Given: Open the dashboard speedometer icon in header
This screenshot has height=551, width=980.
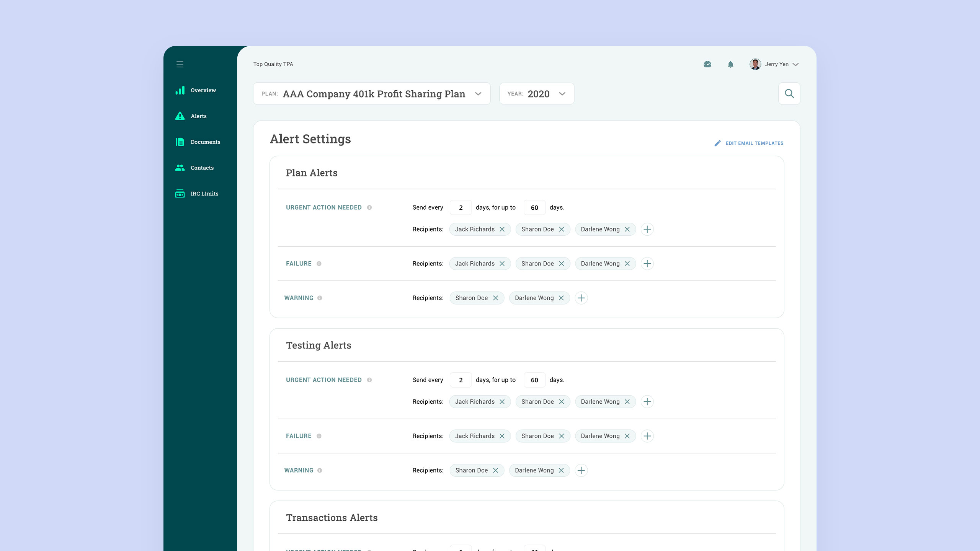Looking at the screenshot, I should (x=707, y=64).
